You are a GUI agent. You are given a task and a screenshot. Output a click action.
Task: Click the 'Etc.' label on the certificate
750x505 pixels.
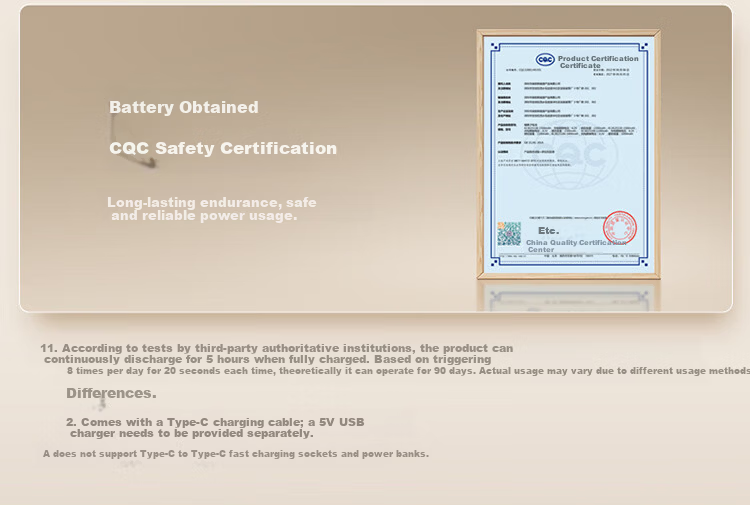point(548,231)
